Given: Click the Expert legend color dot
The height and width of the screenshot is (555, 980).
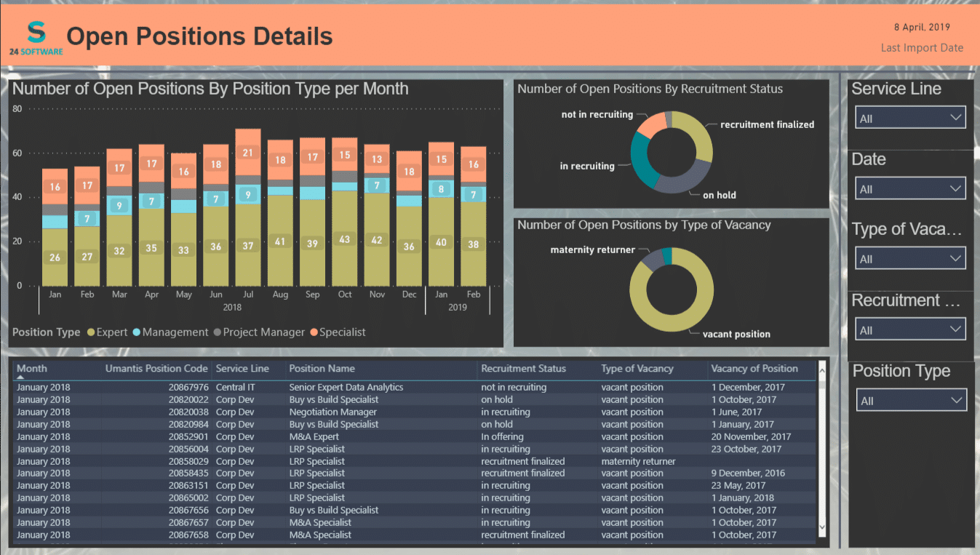Looking at the screenshot, I should [91, 332].
